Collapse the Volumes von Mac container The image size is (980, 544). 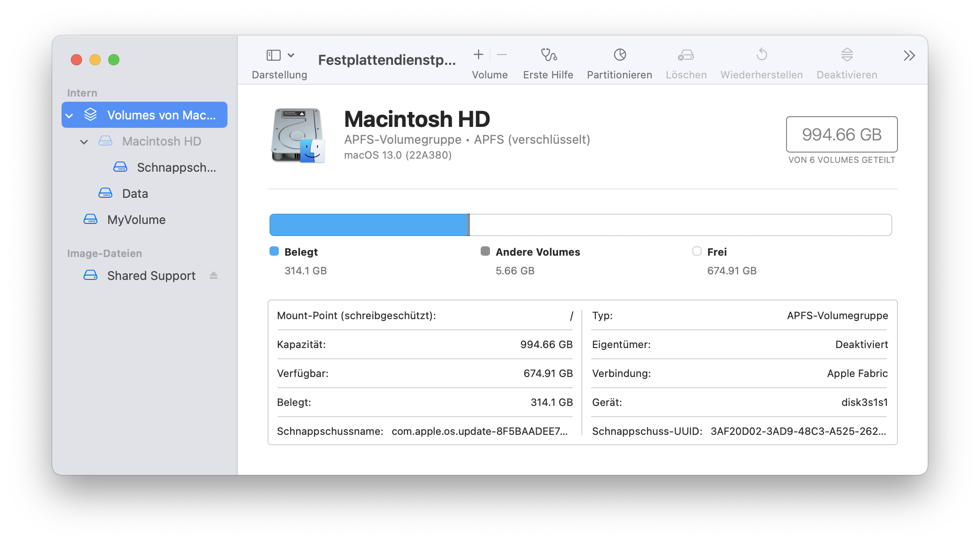point(69,116)
